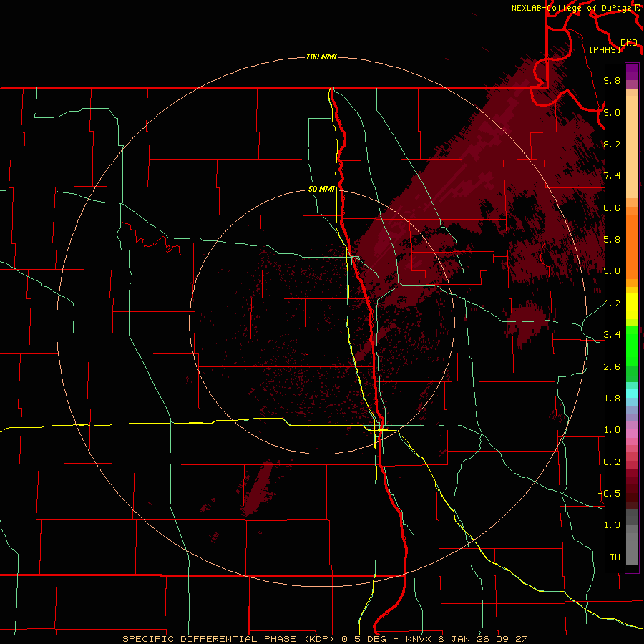Click the 4.2 value on the color scale

[x=612, y=303]
